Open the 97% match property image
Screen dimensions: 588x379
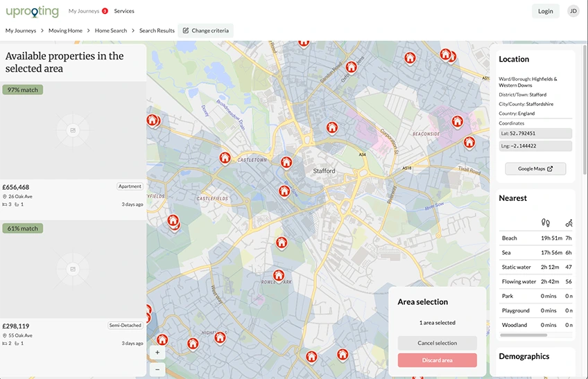click(x=73, y=130)
